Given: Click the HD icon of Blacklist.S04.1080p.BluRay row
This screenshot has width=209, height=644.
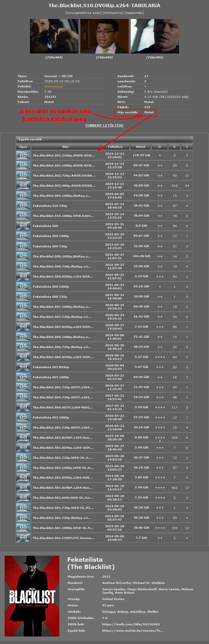Looking at the screenshot, I should (23, 196).
